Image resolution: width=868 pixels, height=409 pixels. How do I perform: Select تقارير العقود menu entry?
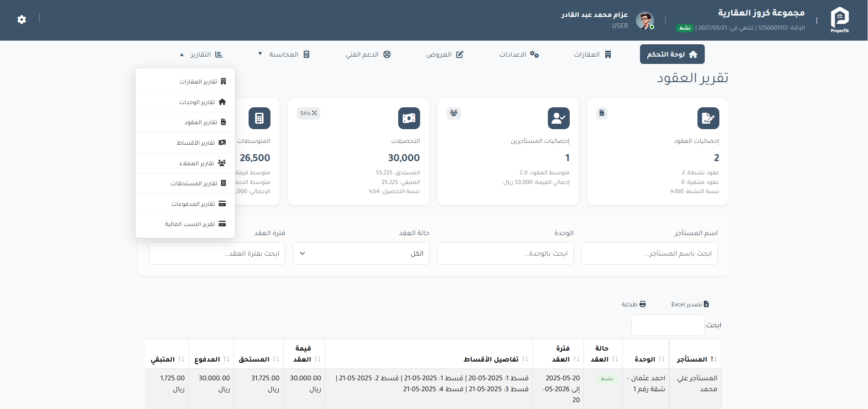(185, 122)
